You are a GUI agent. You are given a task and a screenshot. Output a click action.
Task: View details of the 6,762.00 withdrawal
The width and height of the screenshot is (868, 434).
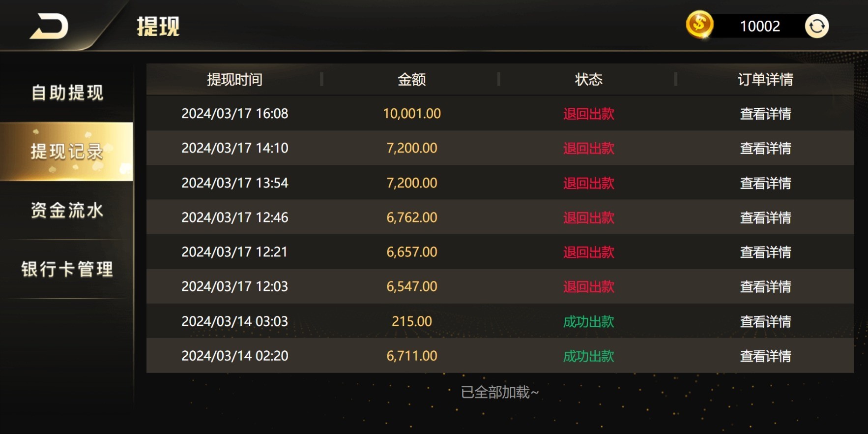click(765, 217)
